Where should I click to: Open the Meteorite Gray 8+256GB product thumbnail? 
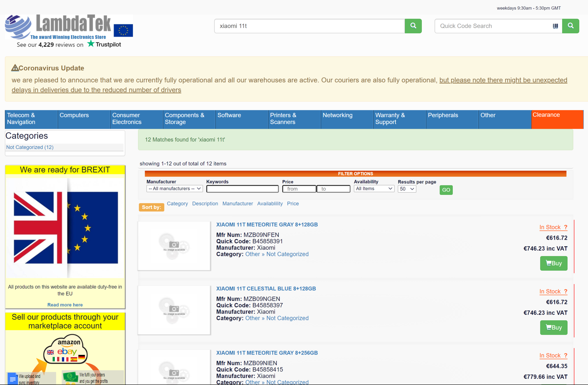pos(174,367)
